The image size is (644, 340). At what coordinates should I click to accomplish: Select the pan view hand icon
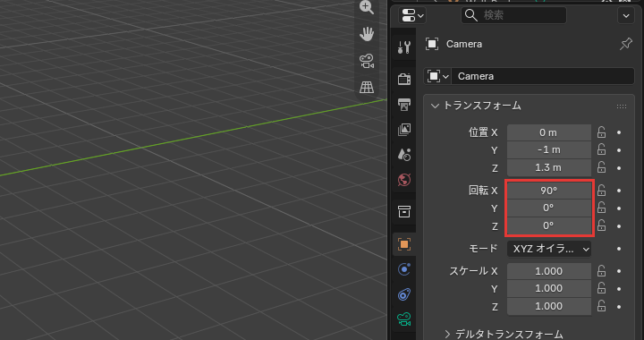pos(367,34)
